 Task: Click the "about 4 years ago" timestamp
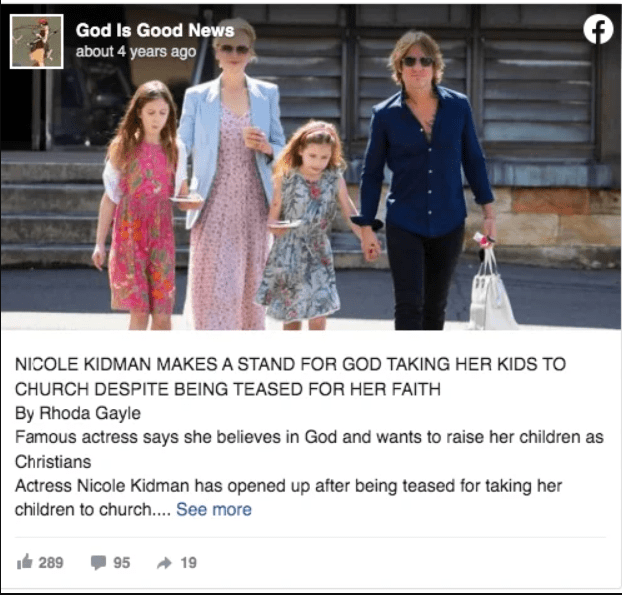136,52
